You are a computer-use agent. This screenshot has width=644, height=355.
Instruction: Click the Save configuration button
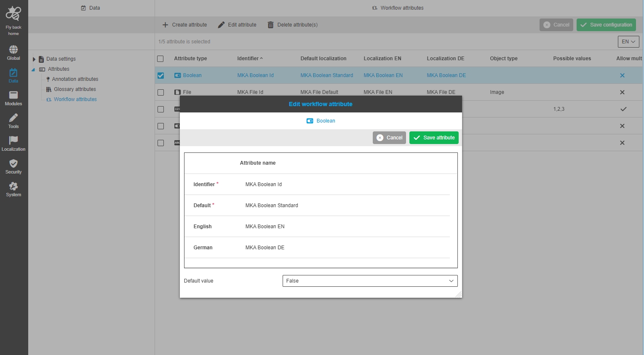(x=606, y=25)
